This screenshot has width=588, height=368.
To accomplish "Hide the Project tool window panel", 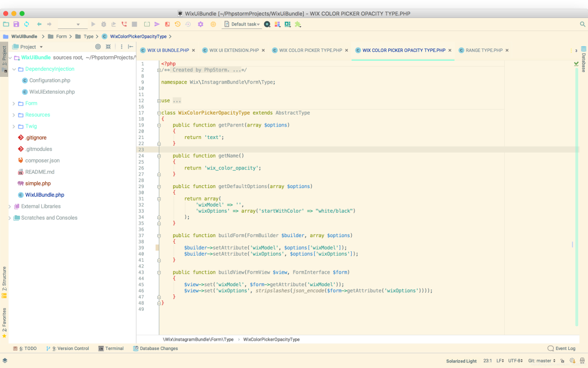I will [131, 46].
